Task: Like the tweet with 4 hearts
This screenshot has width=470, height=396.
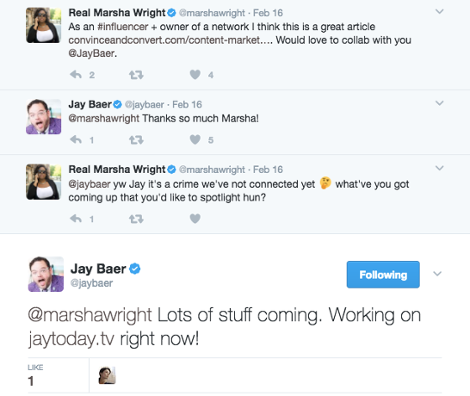Action: (x=195, y=75)
